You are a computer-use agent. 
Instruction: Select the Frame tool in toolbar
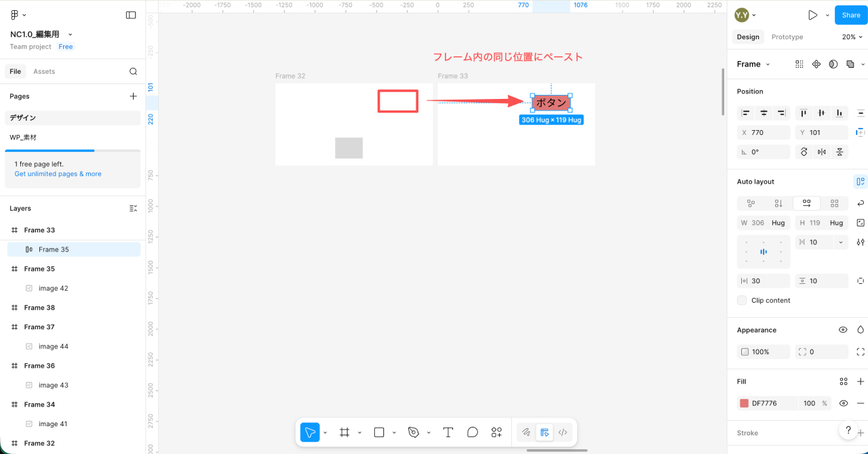click(x=344, y=432)
